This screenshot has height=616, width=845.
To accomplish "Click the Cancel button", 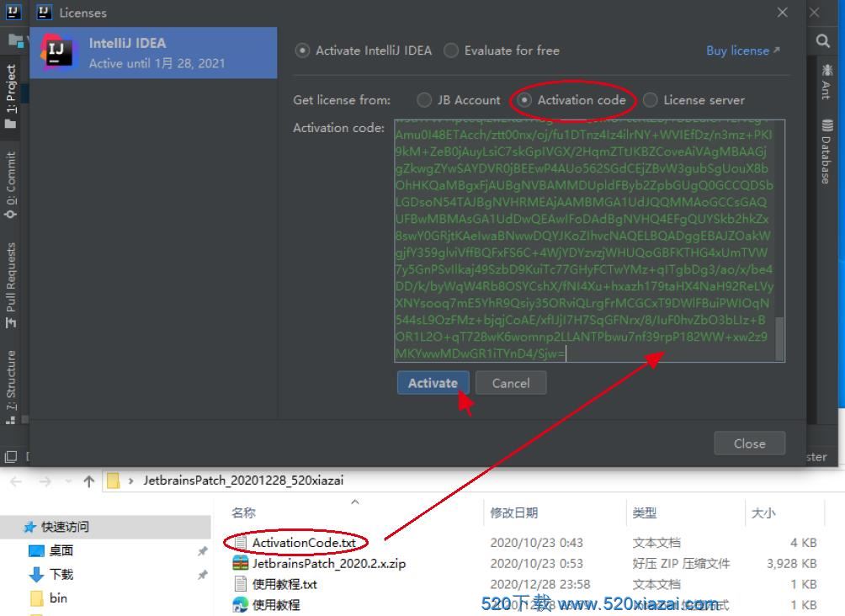I will [510, 383].
